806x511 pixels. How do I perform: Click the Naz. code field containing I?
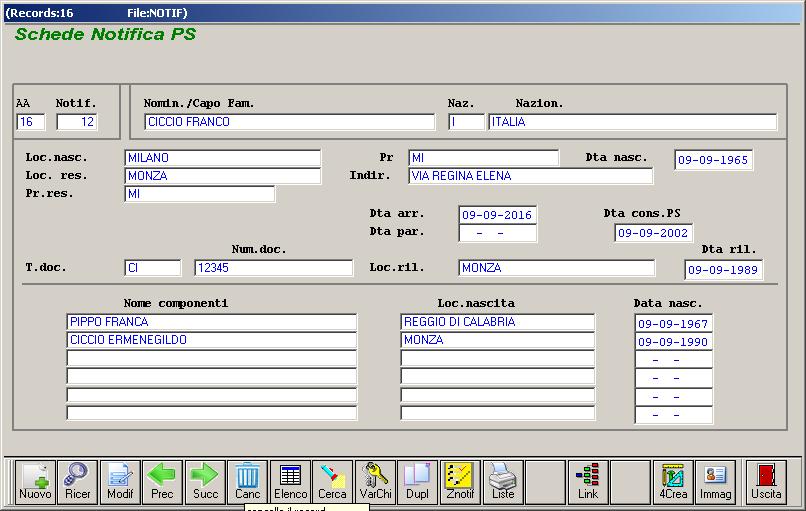coord(466,122)
